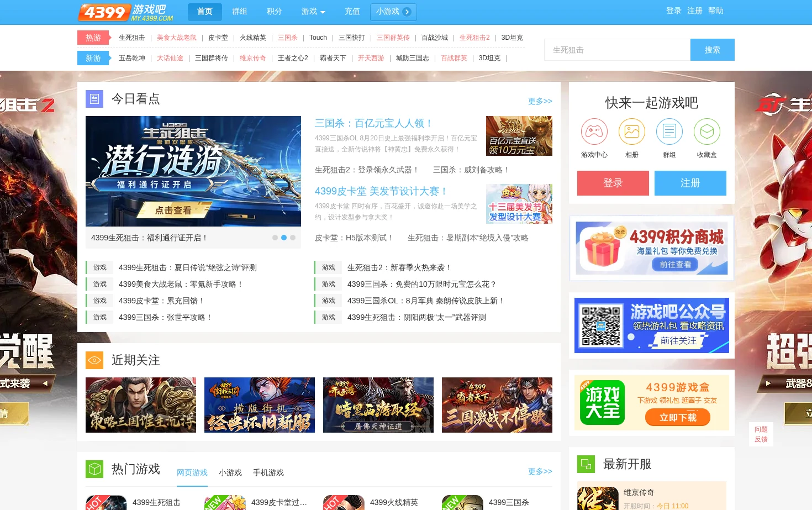
Task: Click the 游戏大全 green app icon
Action: [602, 402]
